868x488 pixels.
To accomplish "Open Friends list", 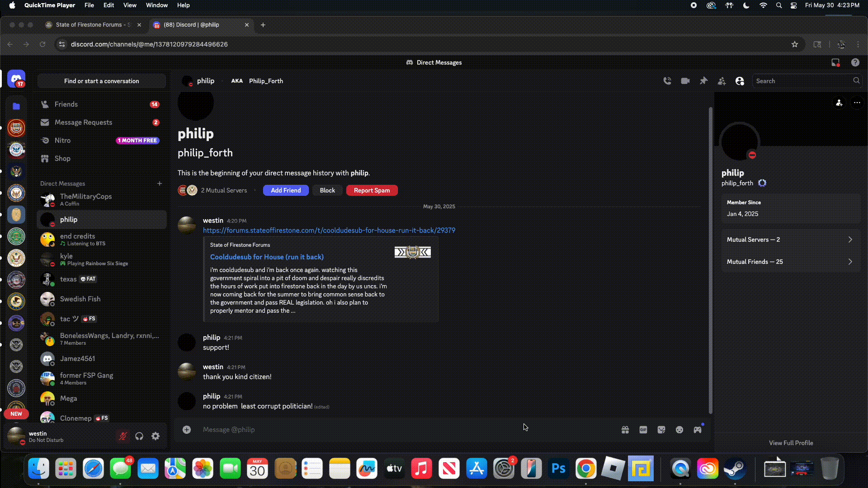I will [x=101, y=104].
